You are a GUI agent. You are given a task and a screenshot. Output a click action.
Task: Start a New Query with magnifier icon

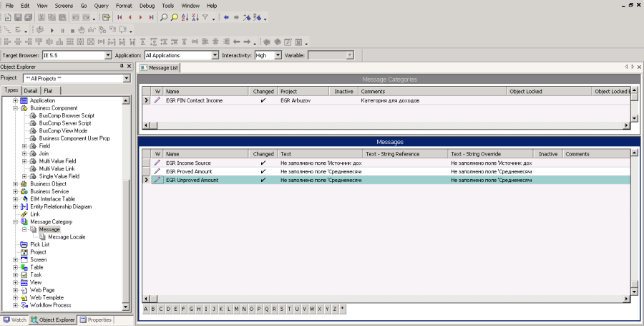pyautogui.click(x=164, y=17)
